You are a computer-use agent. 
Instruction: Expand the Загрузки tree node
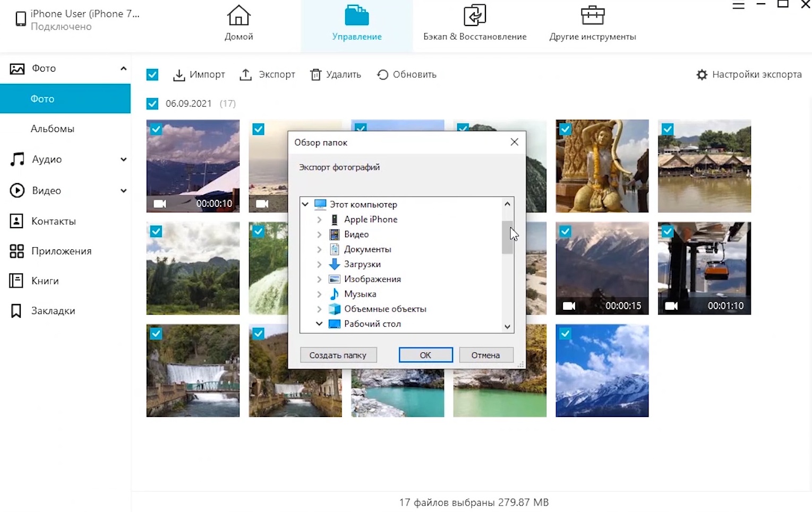319,264
